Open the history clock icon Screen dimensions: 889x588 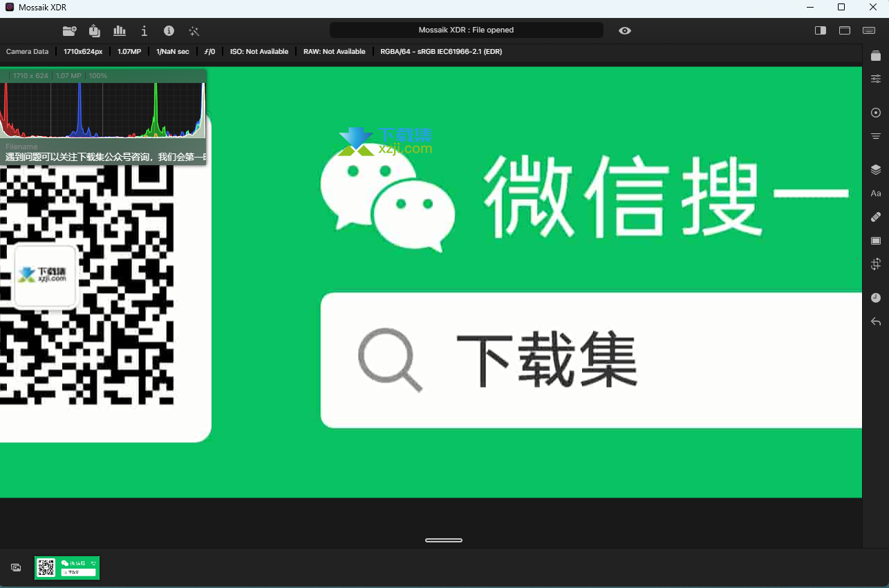[x=876, y=298]
